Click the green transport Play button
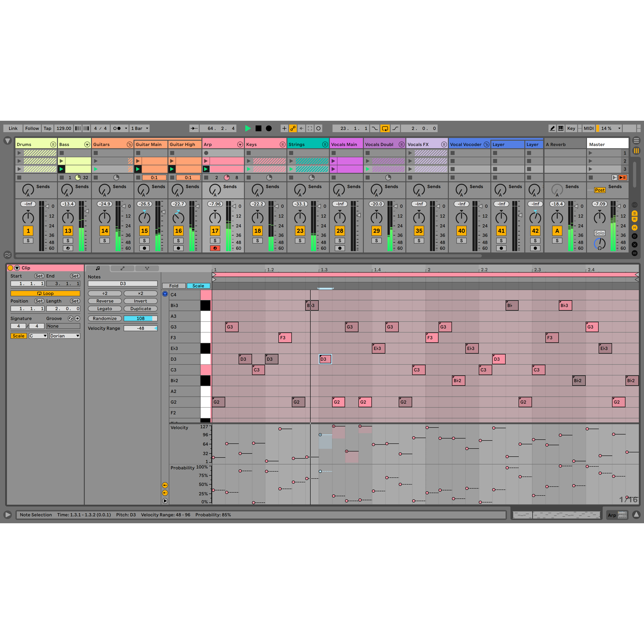Screen dimensions: 644x644 248,128
